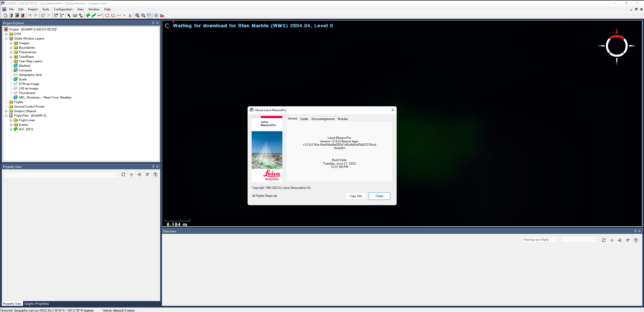Enable DTM as Image layer icon
The width and height of the screenshot is (644, 312).
[x=16, y=84]
